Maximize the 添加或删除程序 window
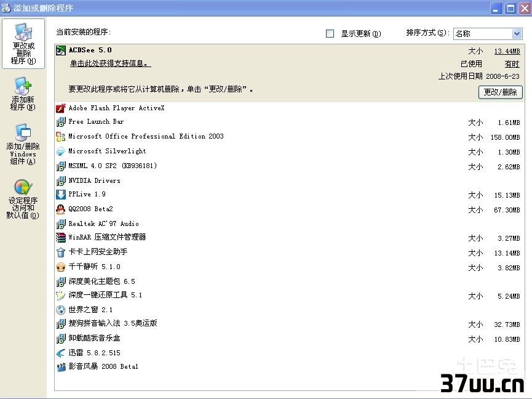The image size is (532, 399). click(510, 8)
